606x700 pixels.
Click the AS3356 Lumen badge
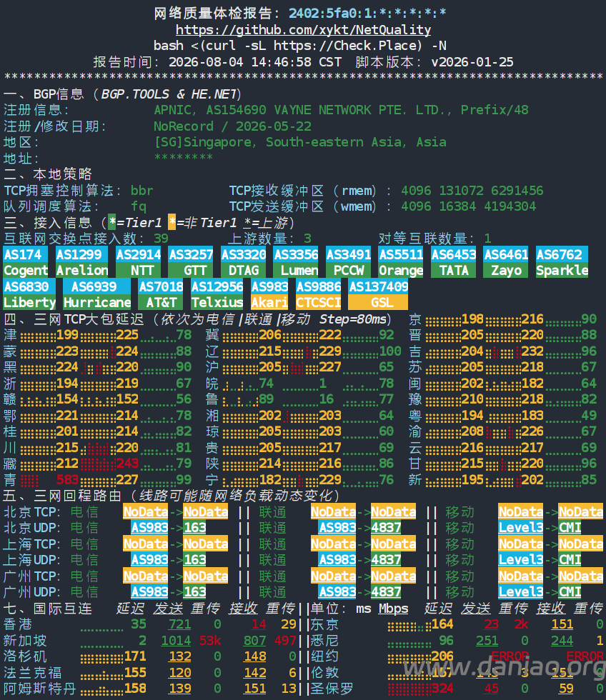click(x=296, y=262)
